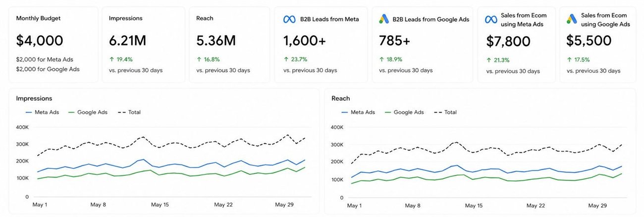Image resolution: width=644 pixels, height=217 pixels.
Task: Click the May 22 label in the Impressions chart
Action: pos(223,204)
